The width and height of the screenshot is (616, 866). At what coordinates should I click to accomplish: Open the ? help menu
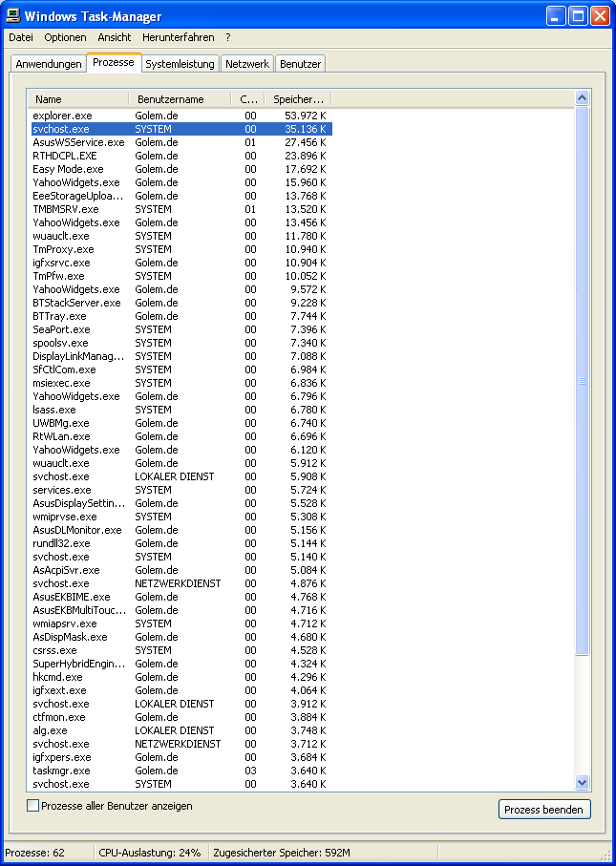[228, 37]
